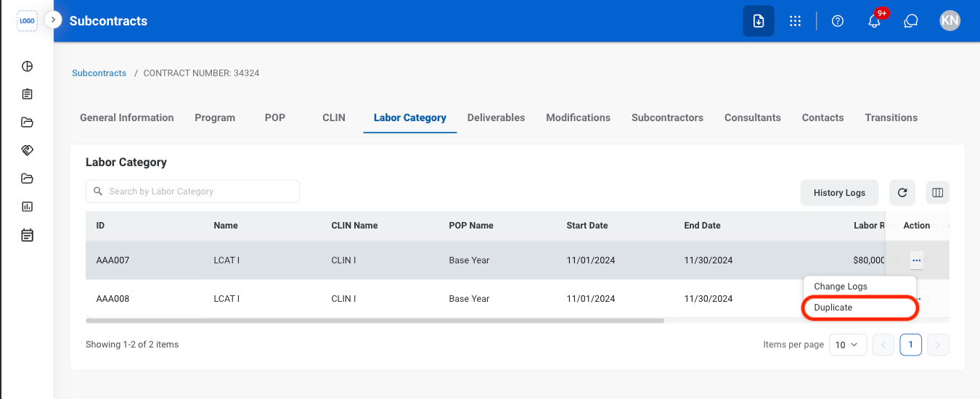The width and height of the screenshot is (980, 399).
Task: Open the chat messages icon
Action: 911,21
